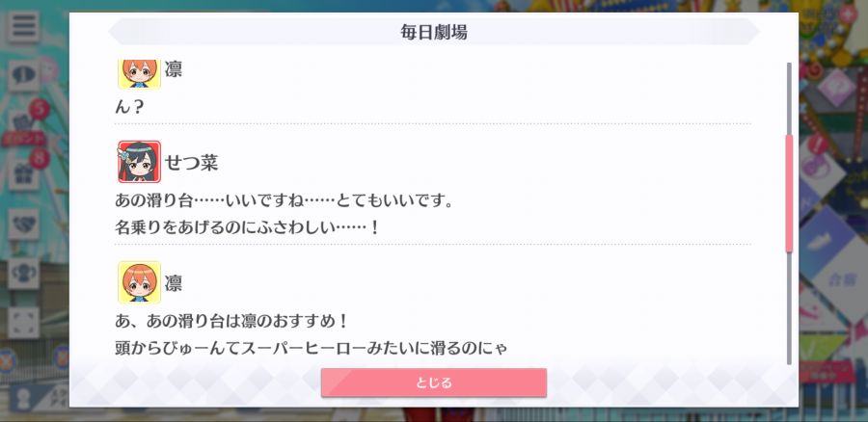This screenshot has height=422, width=868.
Task: Open the trophy icon in sidebar
Action: click(x=23, y=274)
